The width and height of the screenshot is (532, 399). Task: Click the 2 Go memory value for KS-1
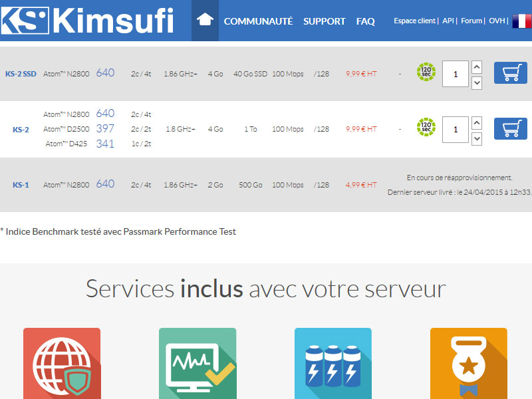pos(215,185)
